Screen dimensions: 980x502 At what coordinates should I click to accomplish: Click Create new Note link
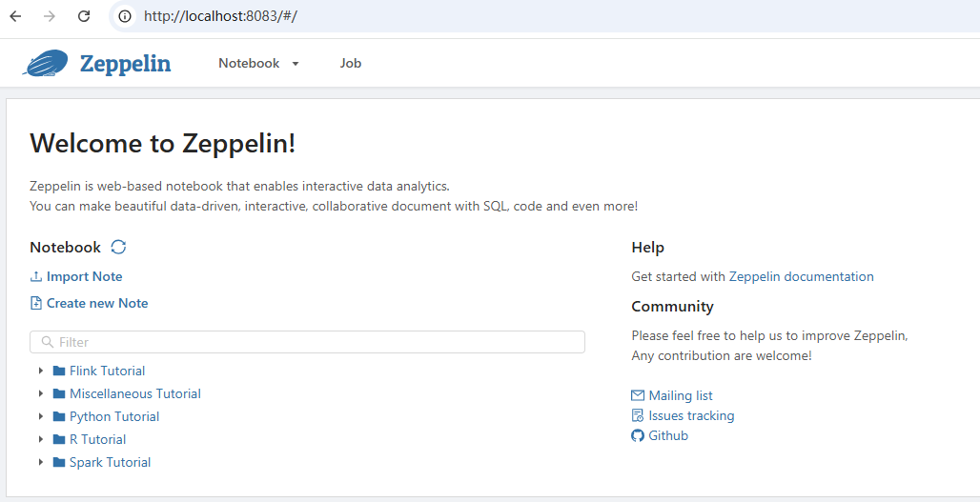coord(96,303)
